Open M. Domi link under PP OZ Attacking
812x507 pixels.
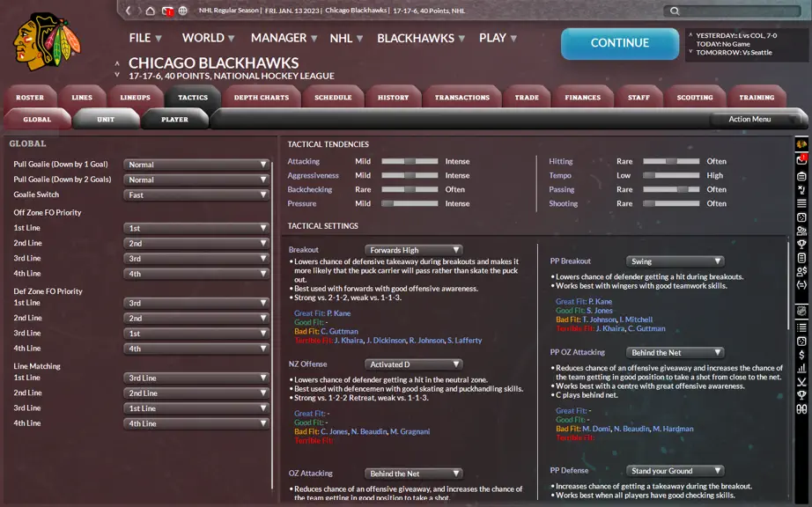coord(596,429)
